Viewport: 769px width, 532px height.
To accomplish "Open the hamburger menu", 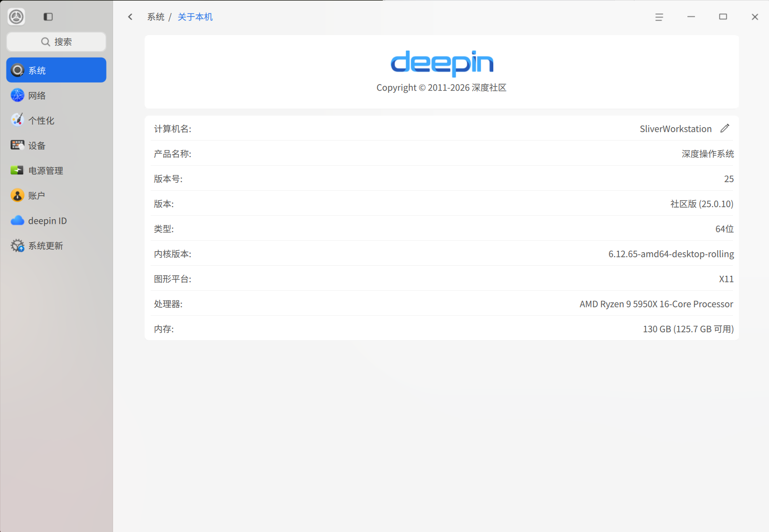I will coord(659,17).
